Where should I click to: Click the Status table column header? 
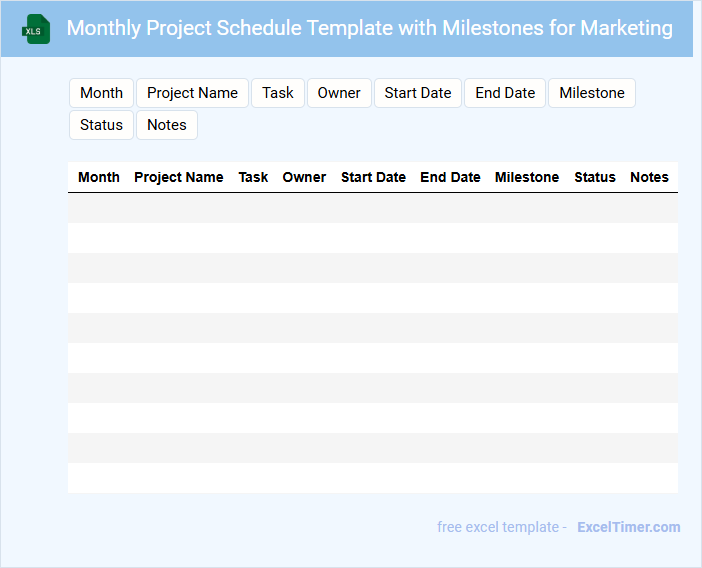point(595,177)
